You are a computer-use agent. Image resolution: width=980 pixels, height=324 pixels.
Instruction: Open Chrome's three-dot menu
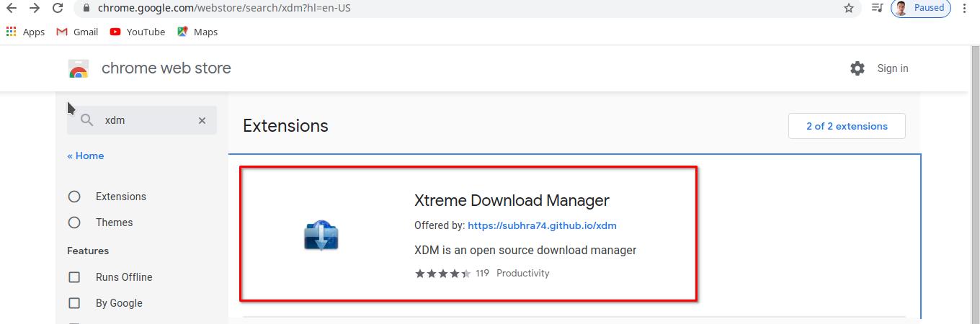pyautogui.click(x=965, y=8)
